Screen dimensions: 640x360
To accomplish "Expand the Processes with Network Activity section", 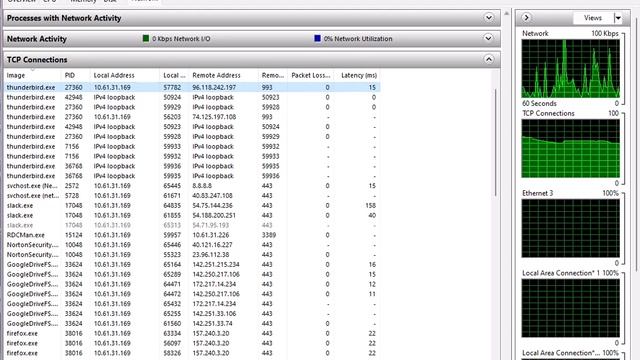I will (489, 18).
